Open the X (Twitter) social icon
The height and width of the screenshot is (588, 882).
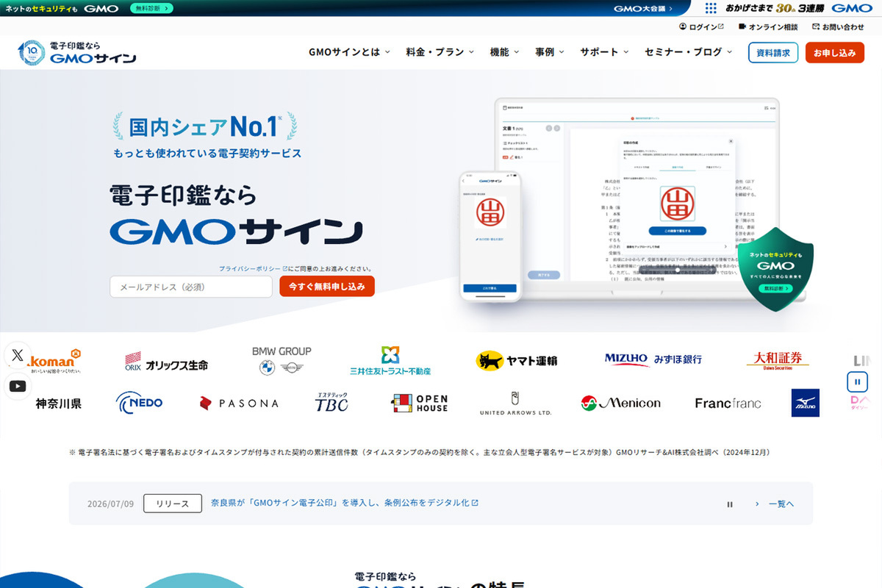[18, 355]
